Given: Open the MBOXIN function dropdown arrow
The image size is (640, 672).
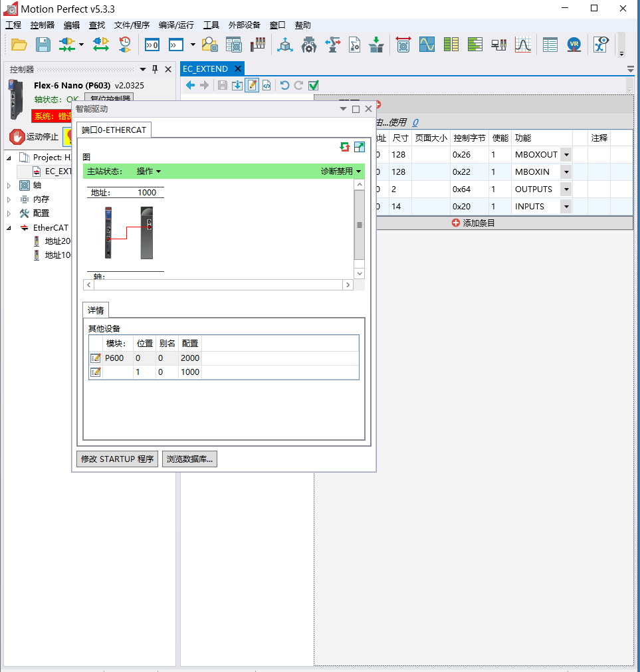Looking at the screenshot, I should click(566, 172).
